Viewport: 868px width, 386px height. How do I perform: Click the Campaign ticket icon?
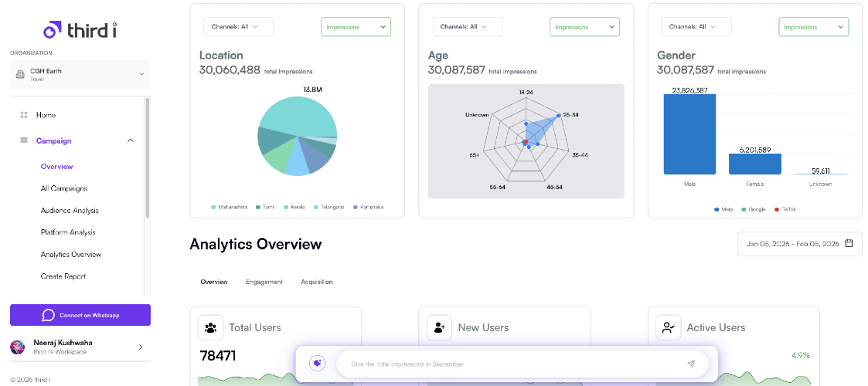(x=24, y=141)
